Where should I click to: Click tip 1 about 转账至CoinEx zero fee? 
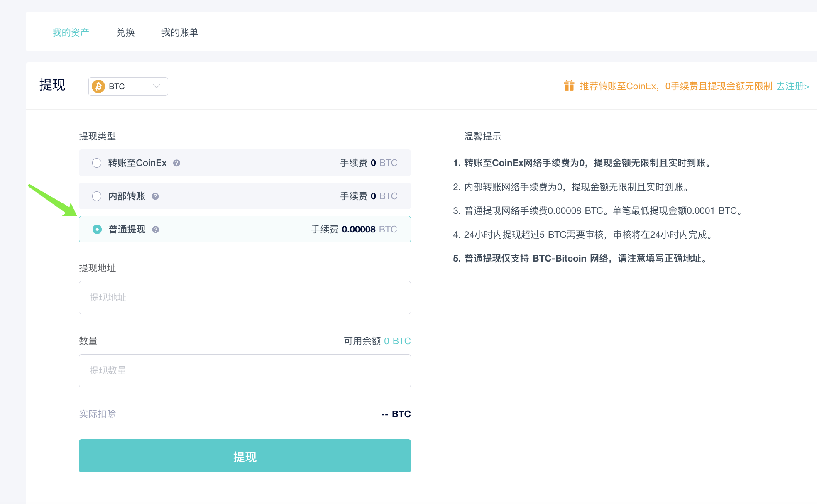click(583, 163)
